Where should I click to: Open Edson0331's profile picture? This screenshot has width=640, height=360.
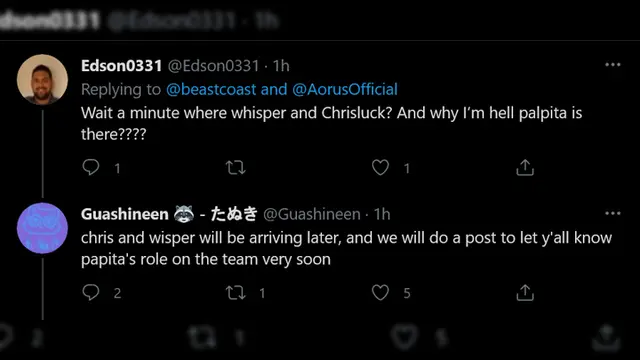42,80
